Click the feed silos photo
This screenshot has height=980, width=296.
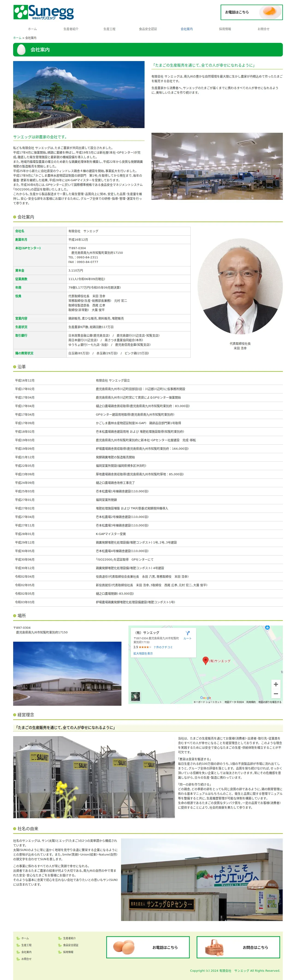click(94, 777)
